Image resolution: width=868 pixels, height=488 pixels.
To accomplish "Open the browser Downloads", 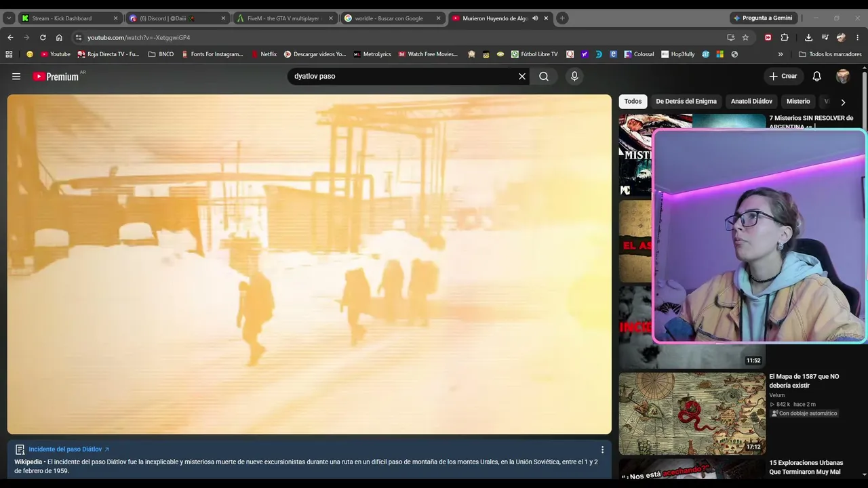I will click(x=808, y=38).
